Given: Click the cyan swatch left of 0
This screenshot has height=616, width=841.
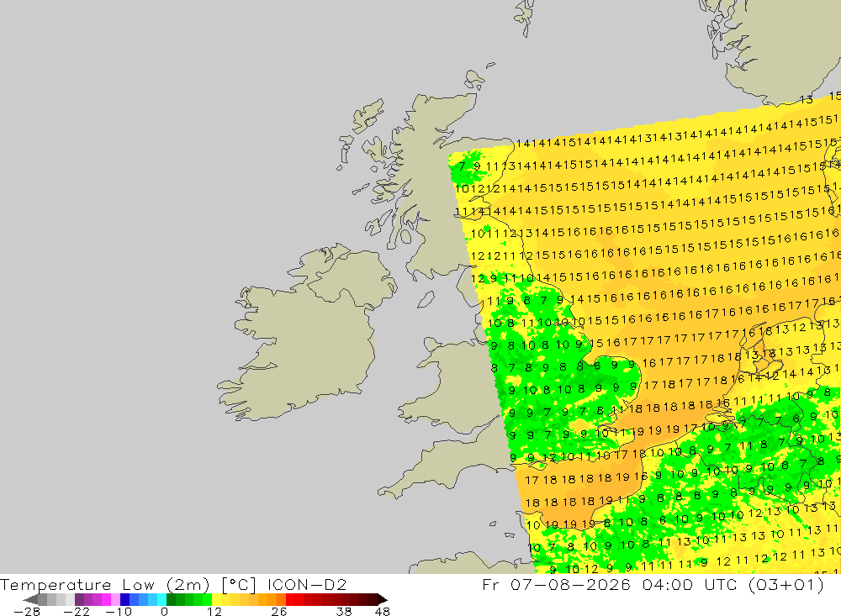Looking at the screenshot, I should click(x=162, y=599).
